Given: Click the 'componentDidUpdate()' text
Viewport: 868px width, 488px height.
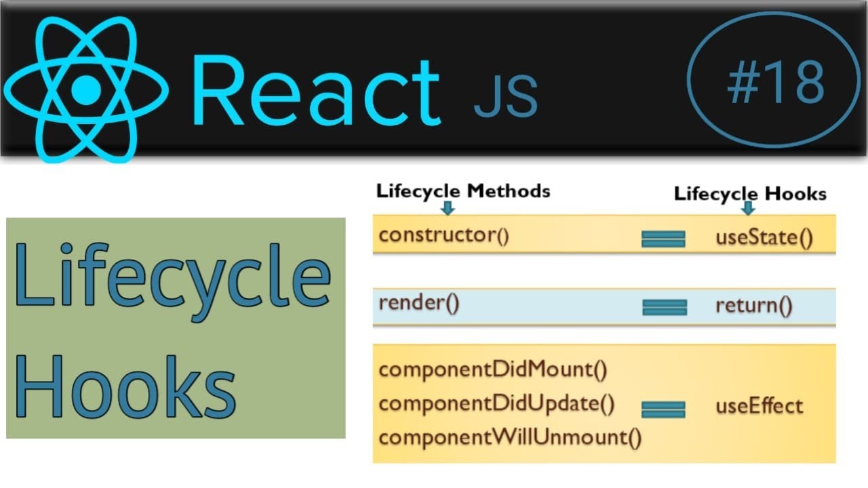Looking at the screenshot, I should 497,403.
